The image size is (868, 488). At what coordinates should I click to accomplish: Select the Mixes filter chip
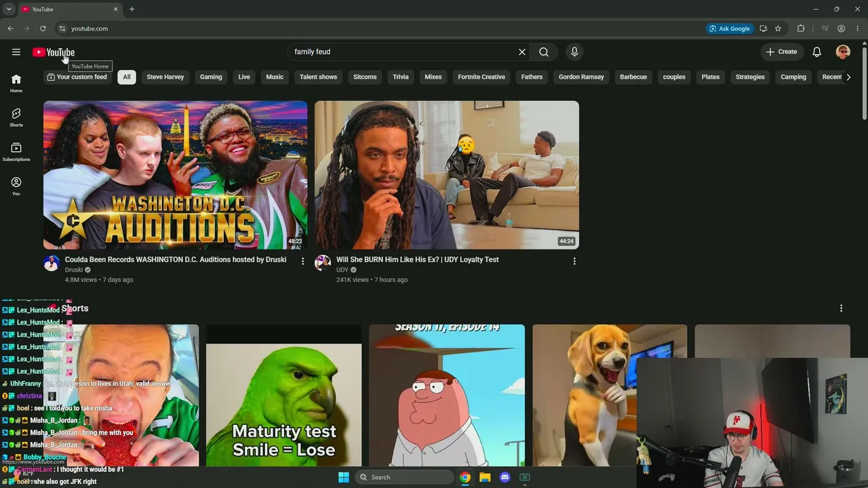433,77
